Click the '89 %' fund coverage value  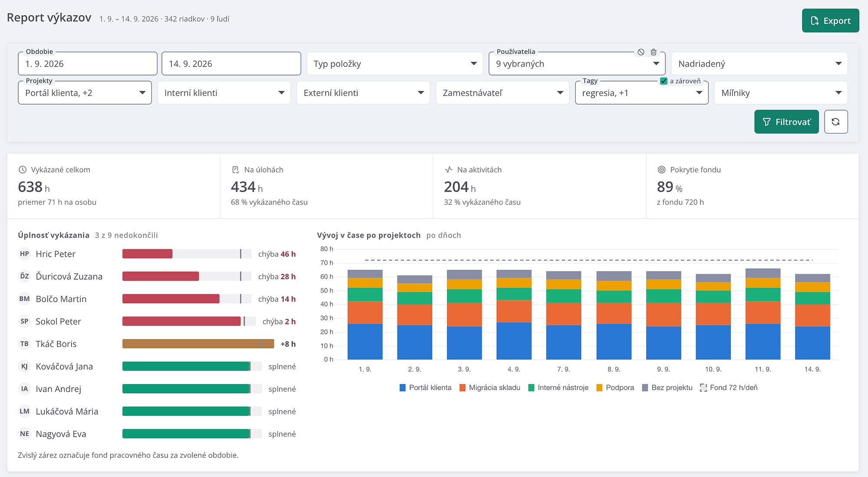(670, 187)
